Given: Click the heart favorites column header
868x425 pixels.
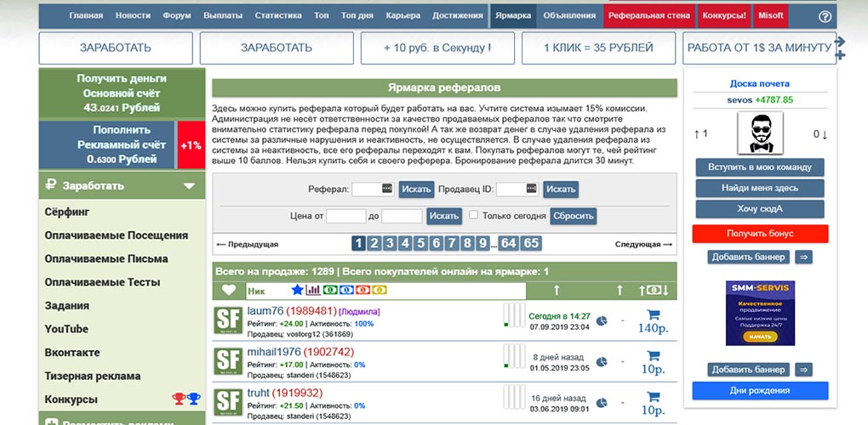Looking at the screenshot, I should [229, 290].
